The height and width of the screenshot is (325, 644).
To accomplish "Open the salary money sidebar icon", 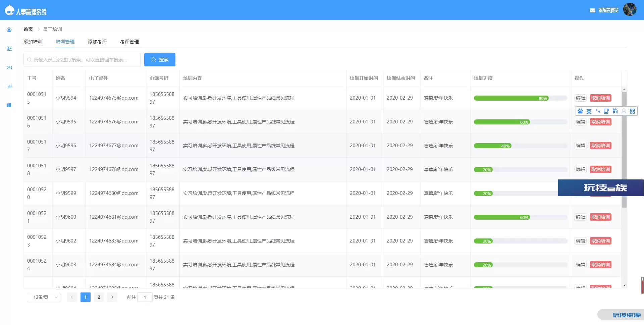I will pyautogui.click(x=9, y=67).
